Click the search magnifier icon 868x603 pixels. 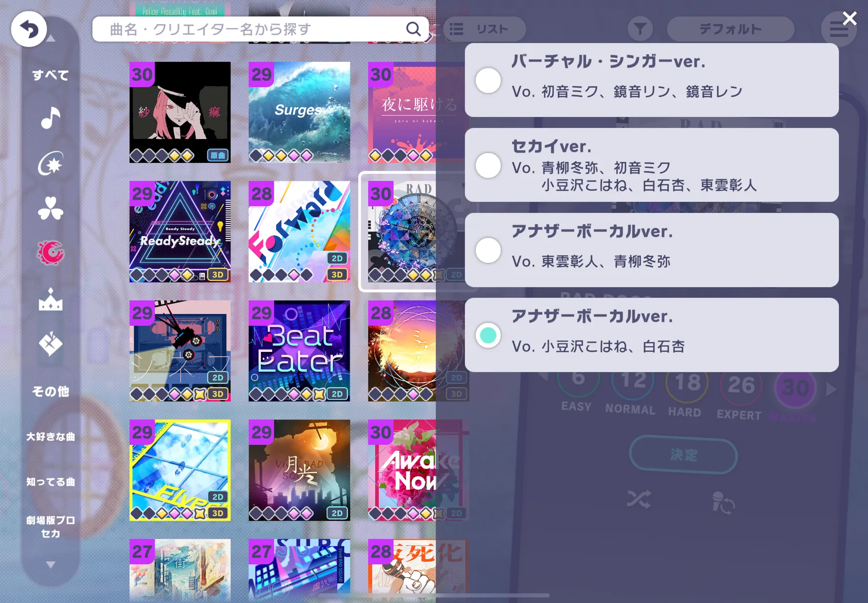click(413, 29)
